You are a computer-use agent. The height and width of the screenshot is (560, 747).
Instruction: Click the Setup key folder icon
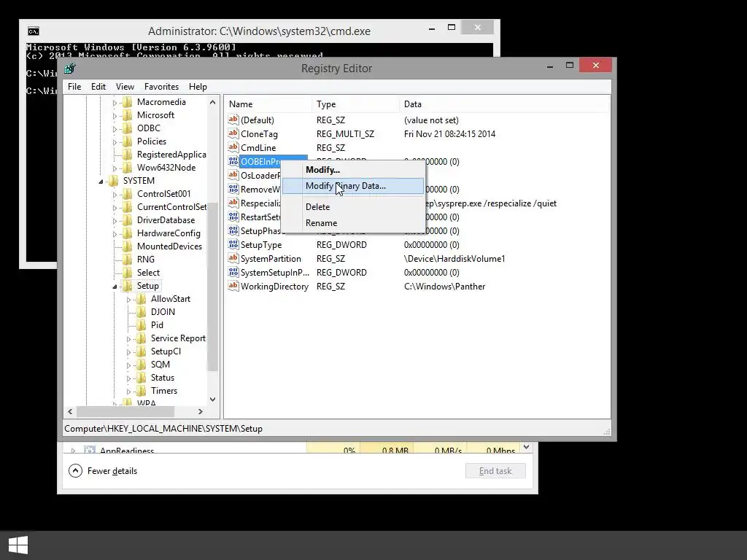coord(127,286)
